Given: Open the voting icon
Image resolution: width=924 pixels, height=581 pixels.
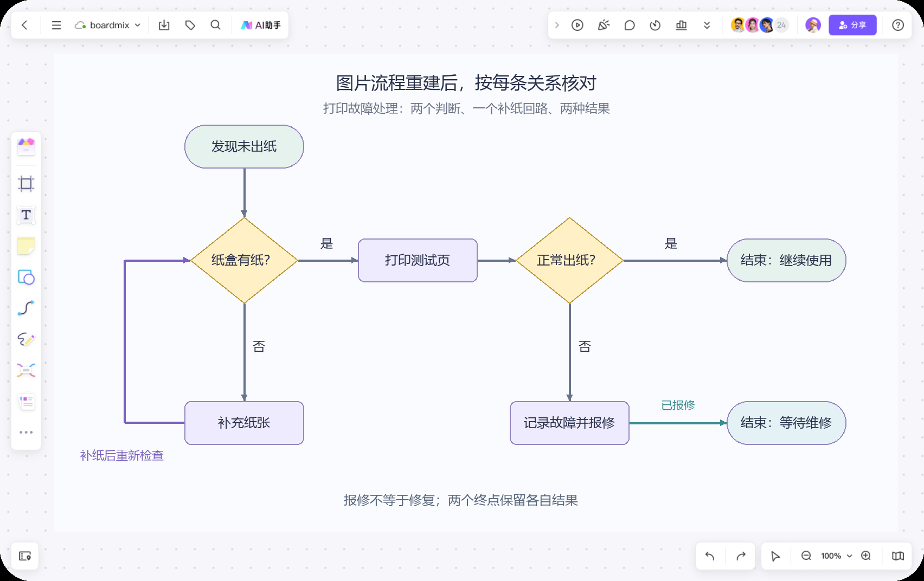Looking at the screenshot, I should tap(682, 25).
